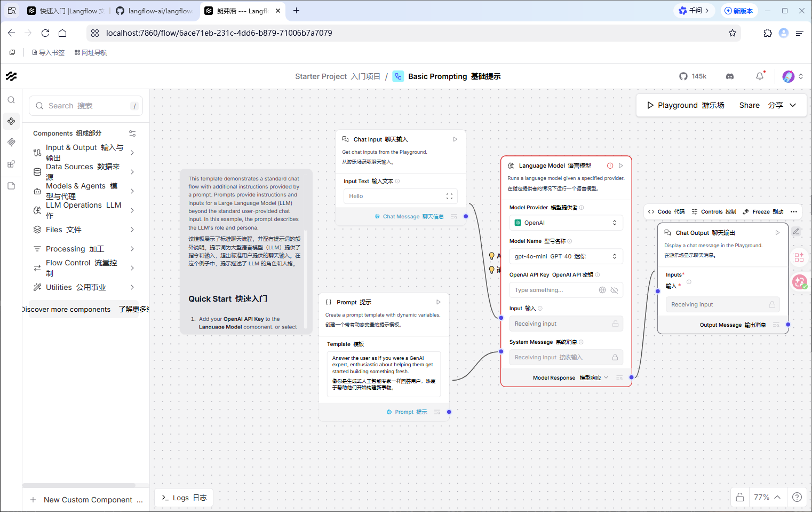Click the globe icon in API Key field
812x512 pixels.
(602, 290)
